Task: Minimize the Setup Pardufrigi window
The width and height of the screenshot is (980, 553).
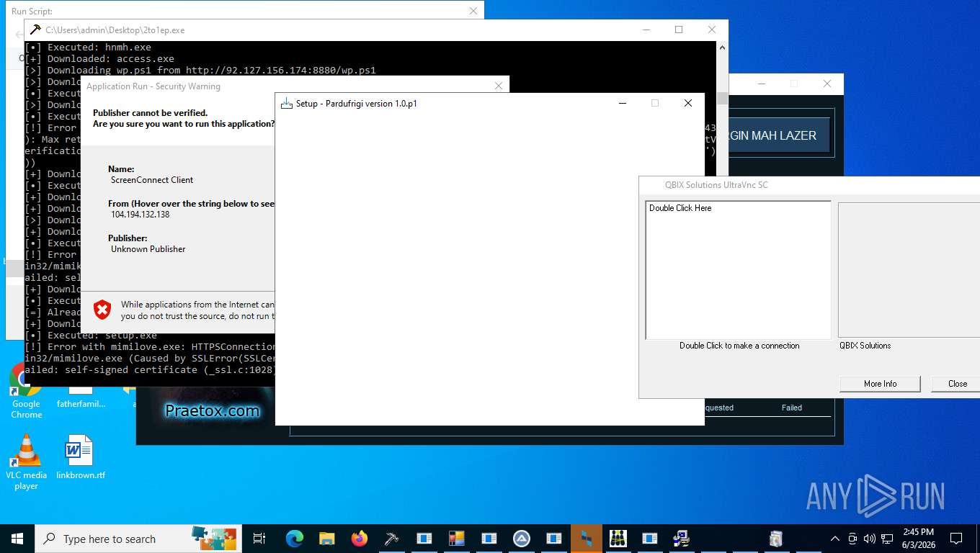Action: [x=622, y=103]
